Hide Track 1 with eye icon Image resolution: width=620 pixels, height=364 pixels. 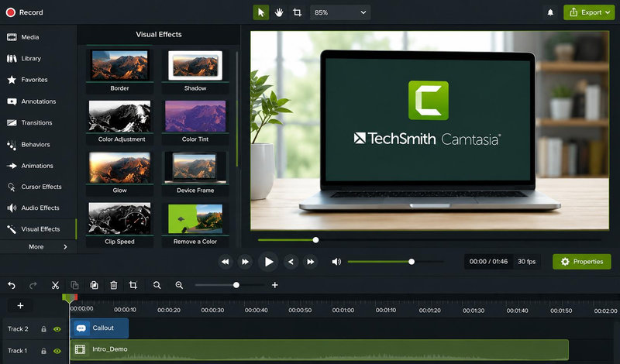(57, 351)
